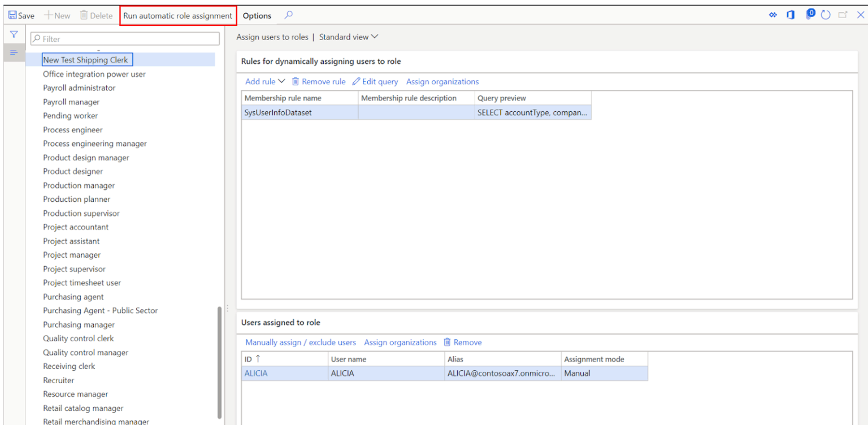Click the search magnifier icon in toolbar
Viewport: 868px width, 425px height.
click(x=288, y=15)
